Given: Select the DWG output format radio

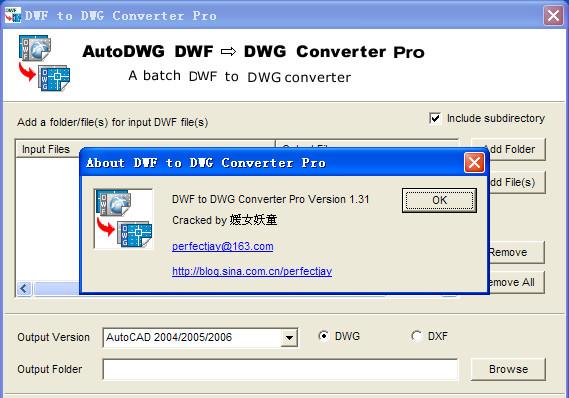Looking at the screenshot, I should click(x=323, y=336).
